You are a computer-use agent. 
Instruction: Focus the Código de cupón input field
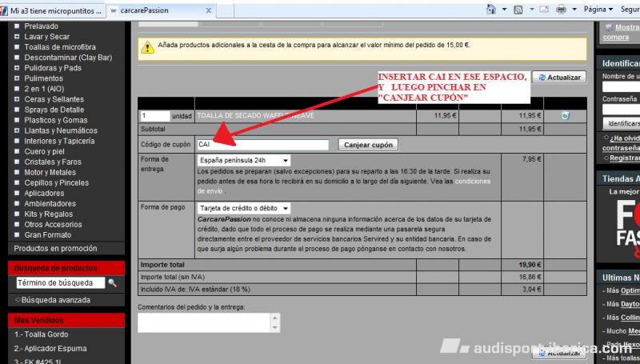pyautogui.click(x=262, y=145)
